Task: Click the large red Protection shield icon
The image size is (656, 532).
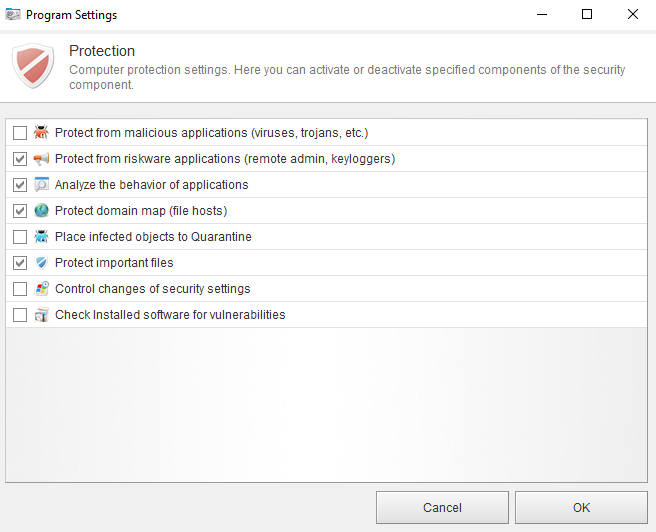Action: coord(33,66)
